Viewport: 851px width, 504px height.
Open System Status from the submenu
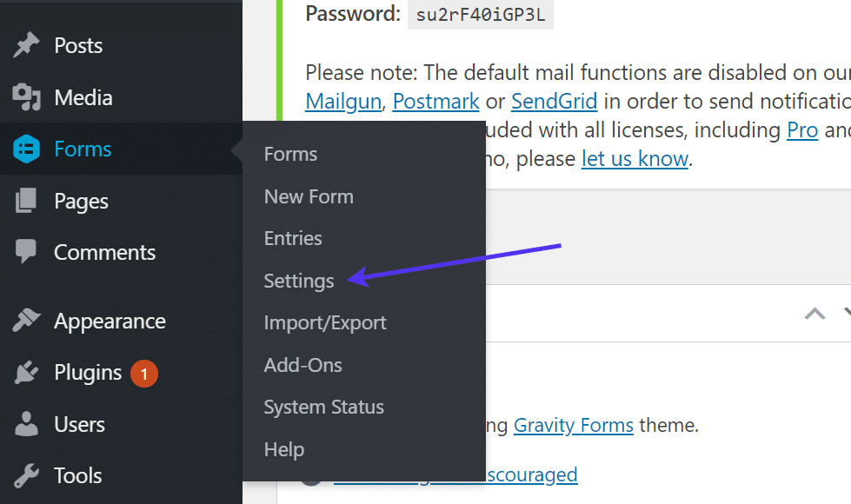point(323,407)
